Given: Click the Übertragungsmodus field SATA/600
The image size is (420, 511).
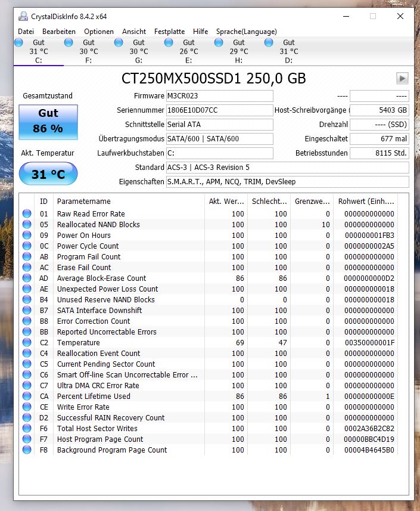Looking at the screenshot, I should 219,139.
